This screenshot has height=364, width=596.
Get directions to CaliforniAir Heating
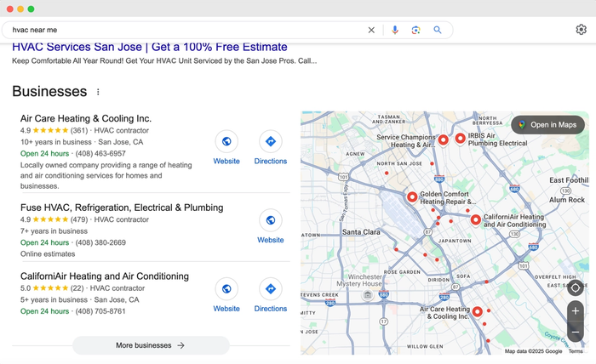click(x=271, y=289)
